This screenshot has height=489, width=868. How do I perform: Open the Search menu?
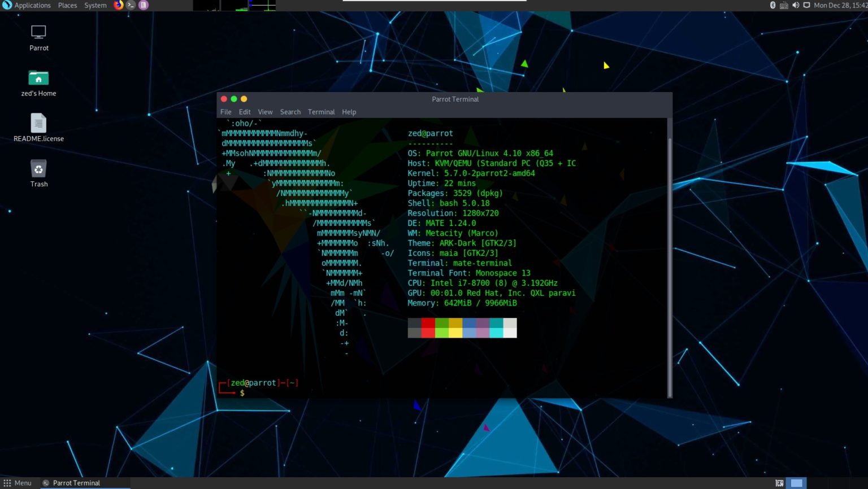point(290,112)
